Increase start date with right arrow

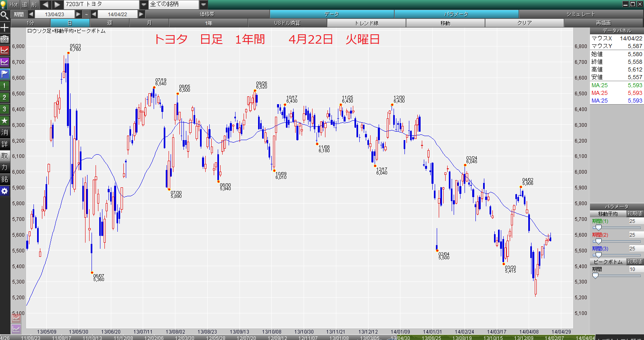[x=79, y=14]
